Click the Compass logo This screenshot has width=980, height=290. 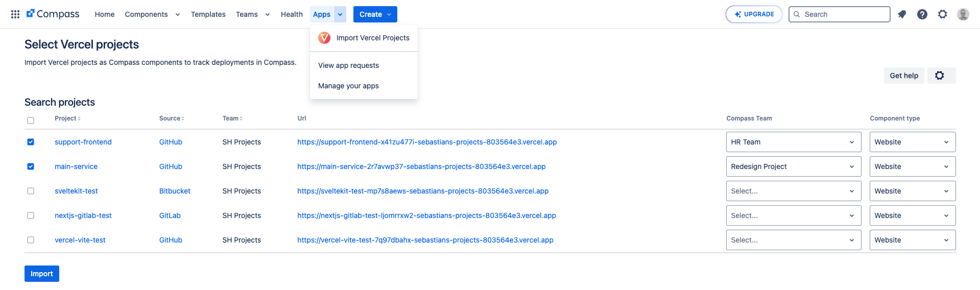(x=53, y=14)
